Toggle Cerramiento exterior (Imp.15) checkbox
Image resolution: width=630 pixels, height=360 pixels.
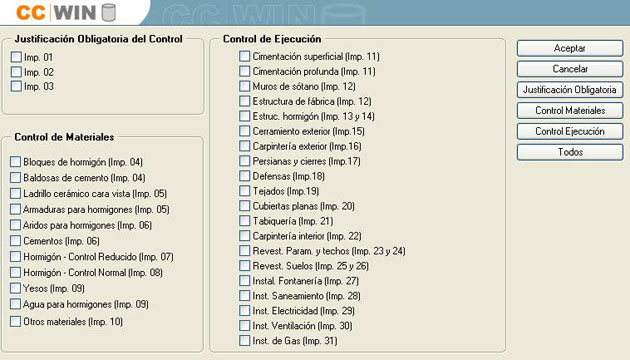[244, 131]
